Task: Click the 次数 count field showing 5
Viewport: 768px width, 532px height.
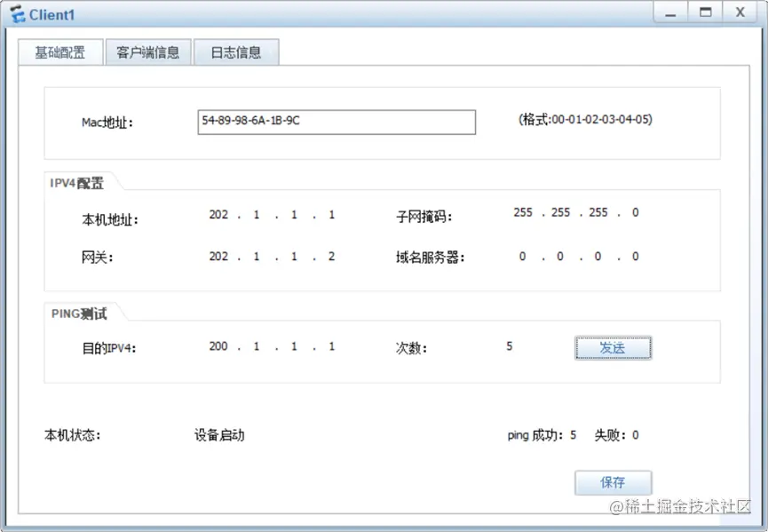Action: pos(510,346)
